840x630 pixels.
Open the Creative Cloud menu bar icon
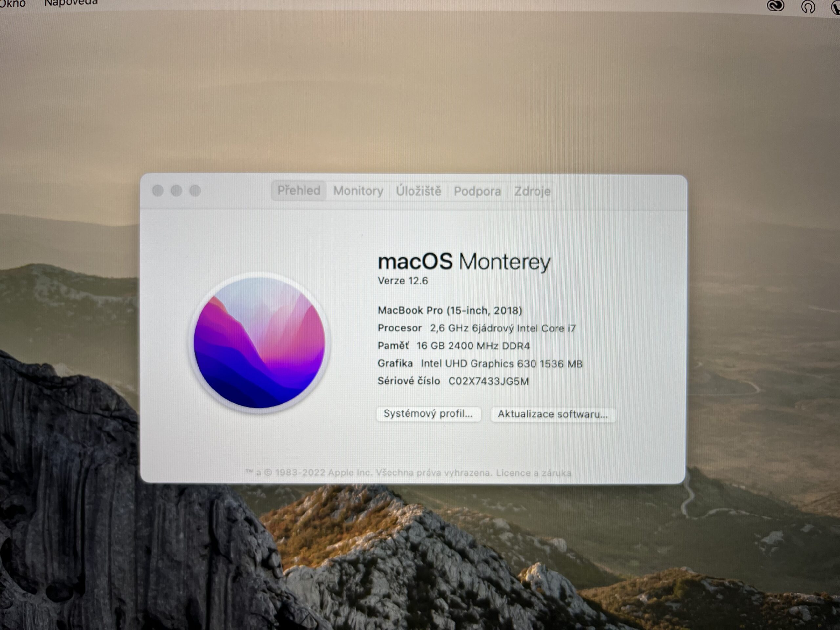[x=775, y=5]
